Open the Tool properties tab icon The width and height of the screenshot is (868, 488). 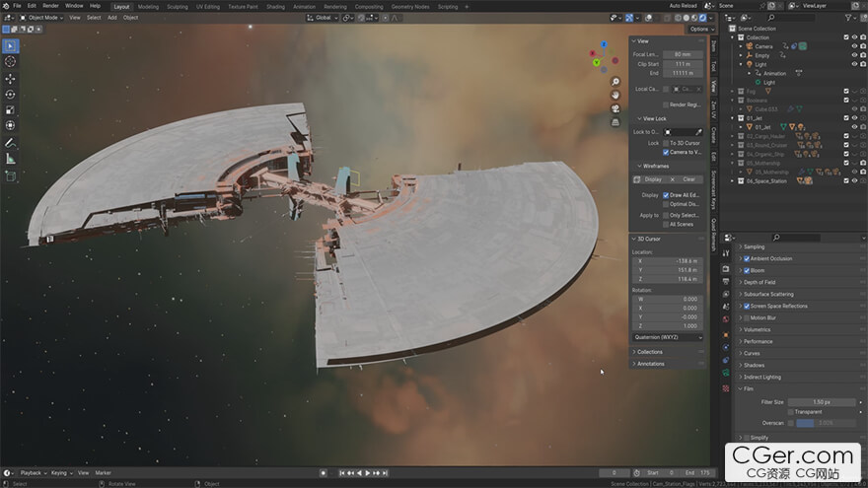click(x=726, y=252)
